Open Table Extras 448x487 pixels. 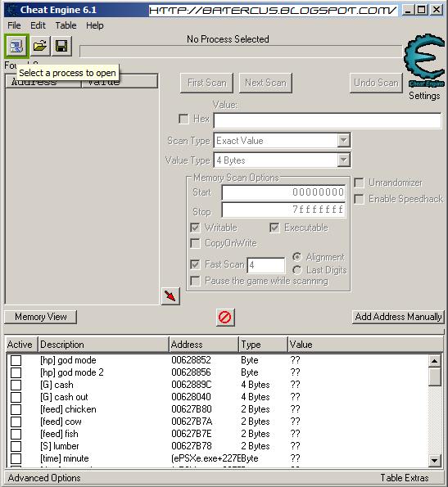tap(405, 478)
